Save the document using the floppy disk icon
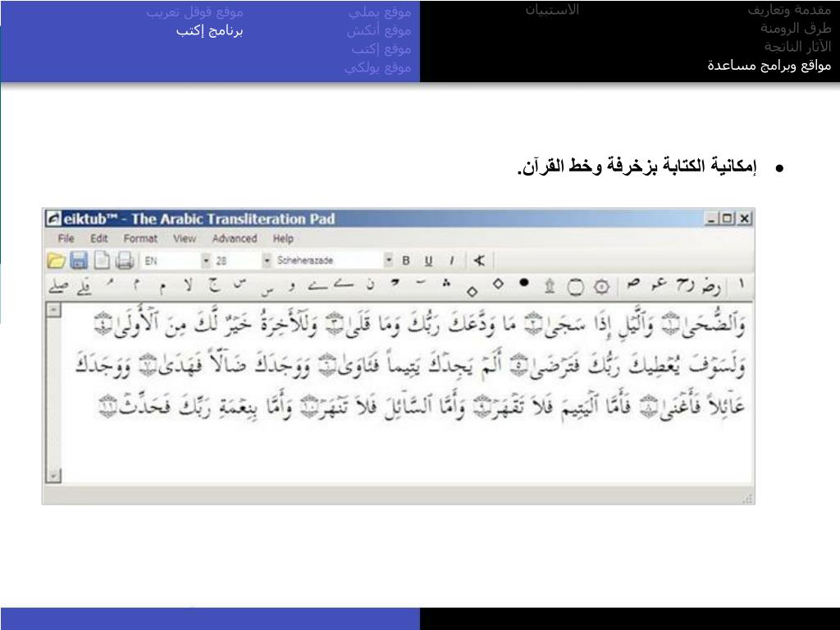 pos(79,260)
